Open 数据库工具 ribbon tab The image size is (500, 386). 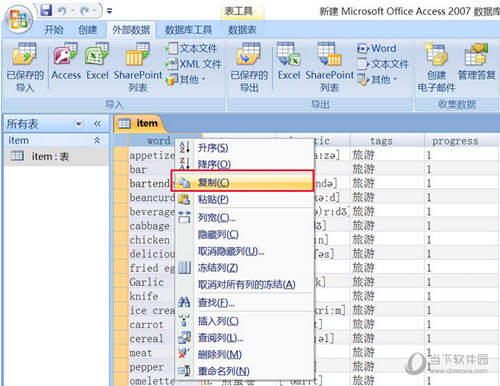click(188, 30)
